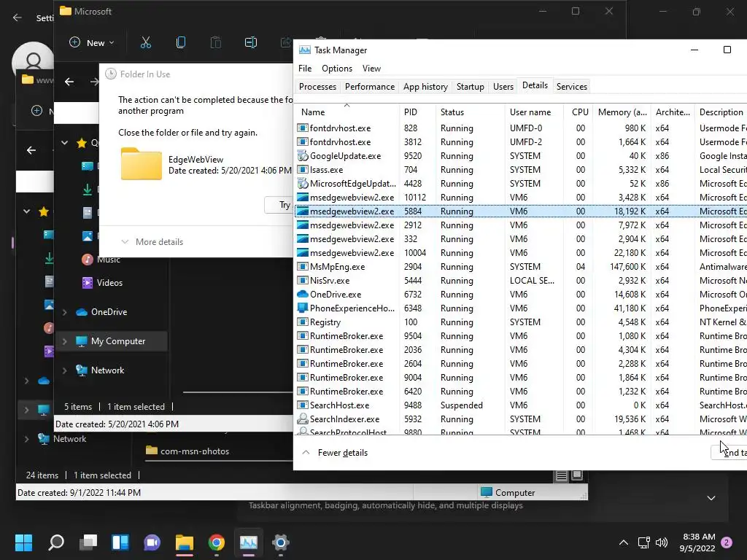747x560 pixels.
Task: Click the SearchIndexer.exe process icon
Action: coord(303,419)
